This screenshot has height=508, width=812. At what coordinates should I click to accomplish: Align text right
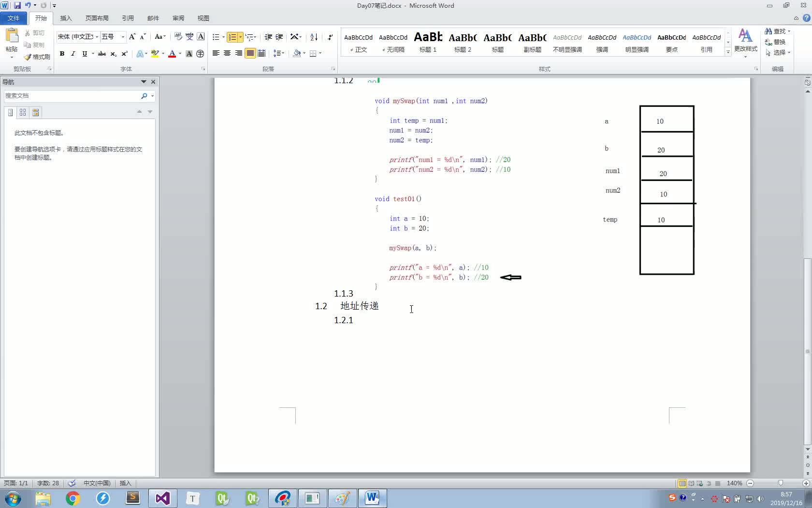click(239, 53)
